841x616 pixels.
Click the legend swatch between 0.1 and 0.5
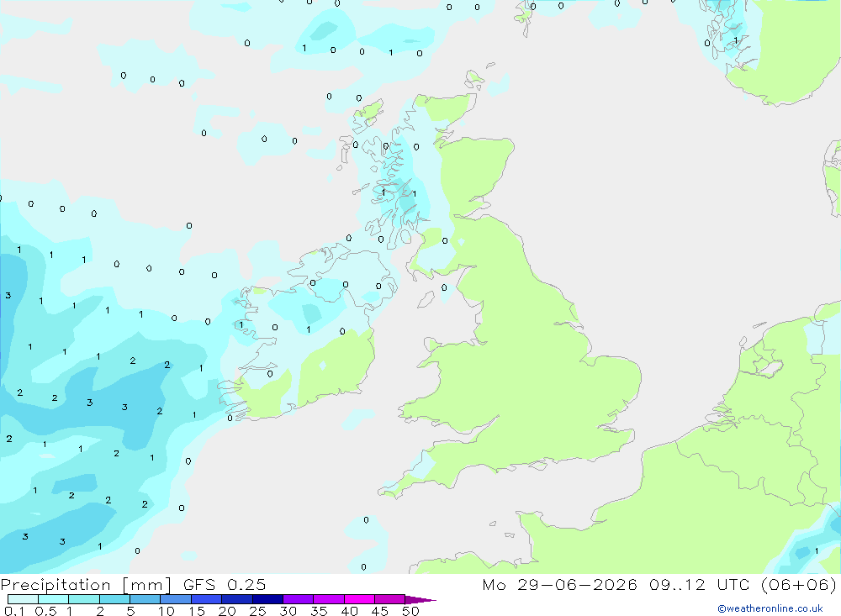tap(23, 599)
